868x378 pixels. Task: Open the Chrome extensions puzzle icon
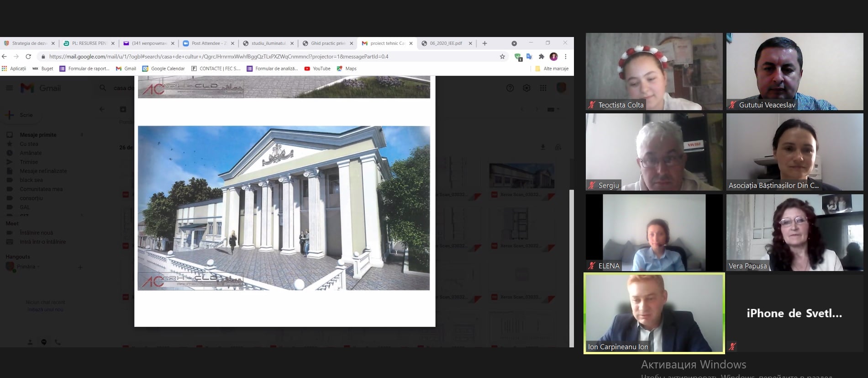click(542, 57)
